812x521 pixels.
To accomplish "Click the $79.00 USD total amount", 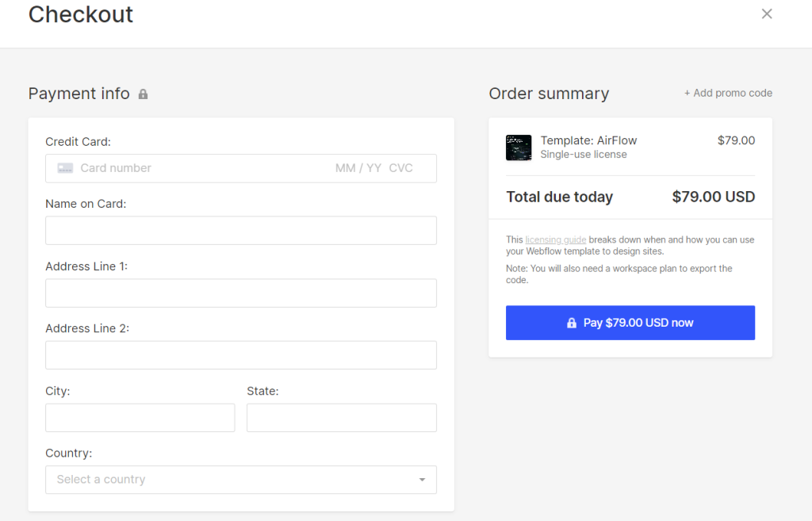I will click(x=713, y=197).
